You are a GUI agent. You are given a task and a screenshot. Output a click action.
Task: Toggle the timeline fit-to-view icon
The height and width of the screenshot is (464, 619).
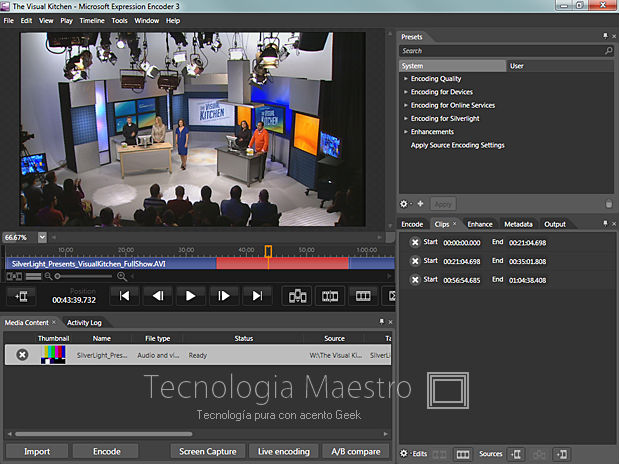(x=14, y=276)
